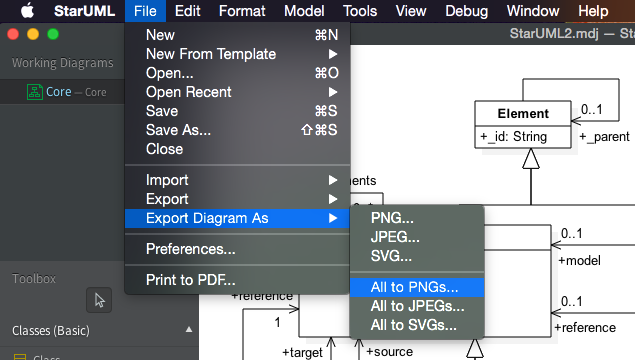Maximize window with the green button
635x360 pixels.
[x=53, y=34]
